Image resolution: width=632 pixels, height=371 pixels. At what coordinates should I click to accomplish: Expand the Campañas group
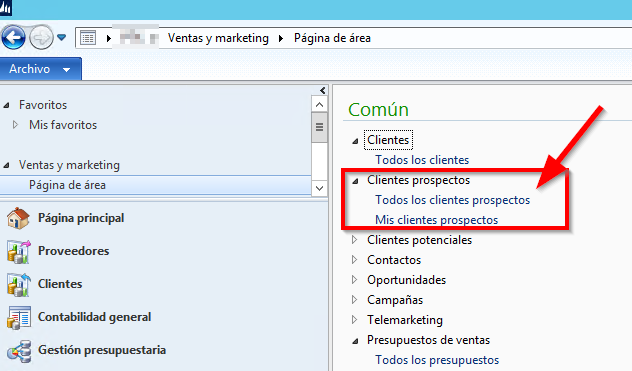[354, 300]
